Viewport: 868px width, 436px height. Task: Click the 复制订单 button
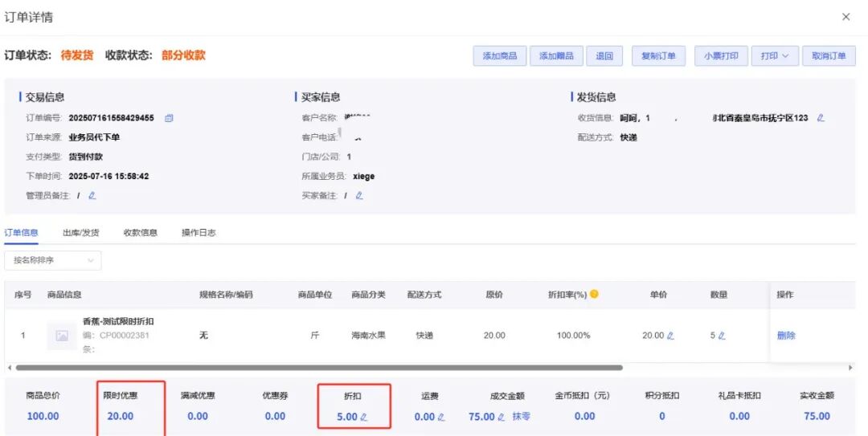659,56
